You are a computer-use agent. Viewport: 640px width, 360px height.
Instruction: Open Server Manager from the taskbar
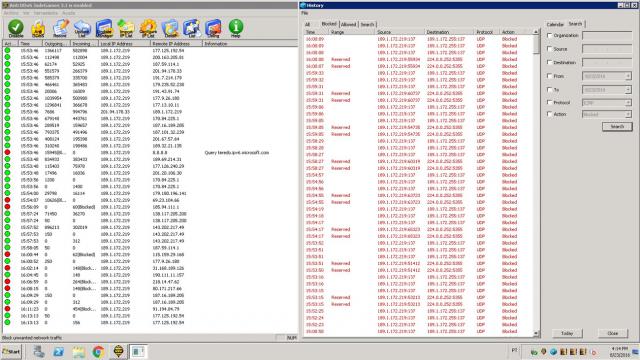pyautogui.click(x=39, y=351)
